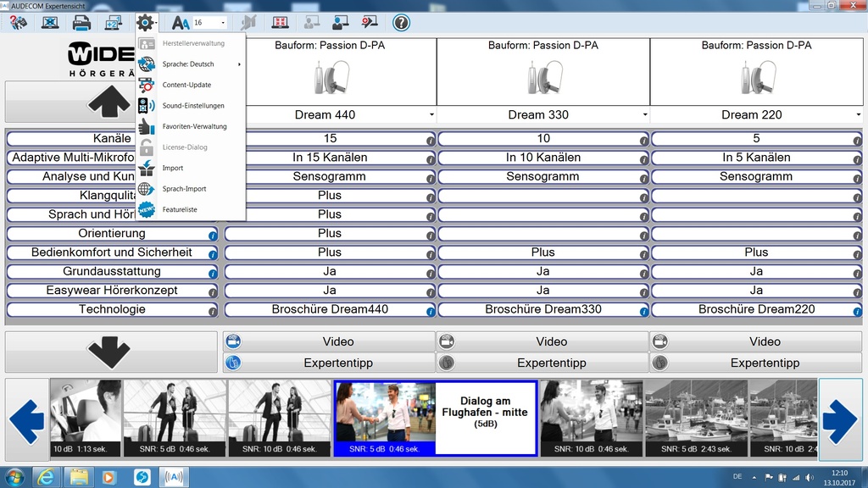Screen dimensions: 868x488
Task: Open Windows Media Player taskbar icon
Action: tap(109, 477)
